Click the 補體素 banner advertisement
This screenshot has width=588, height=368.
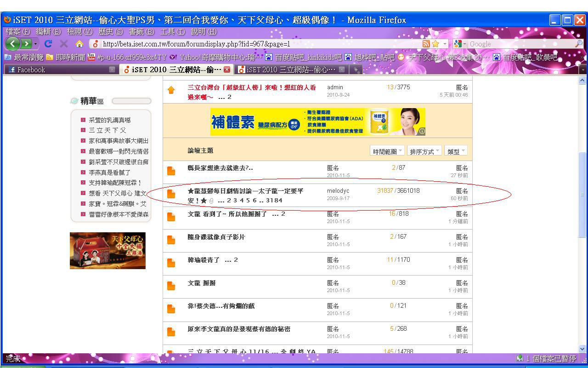[x=317, y=122]
